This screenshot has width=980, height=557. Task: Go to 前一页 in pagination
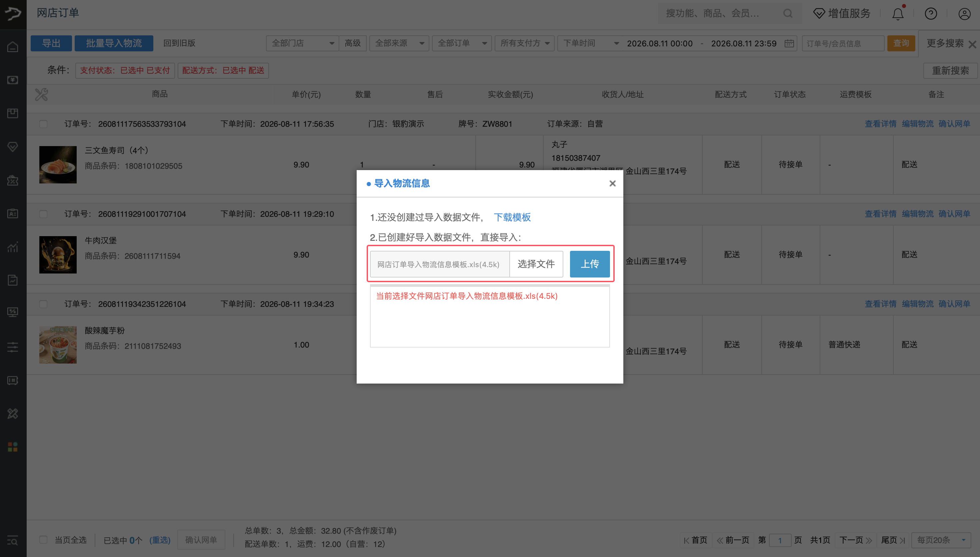click(733, 540)
